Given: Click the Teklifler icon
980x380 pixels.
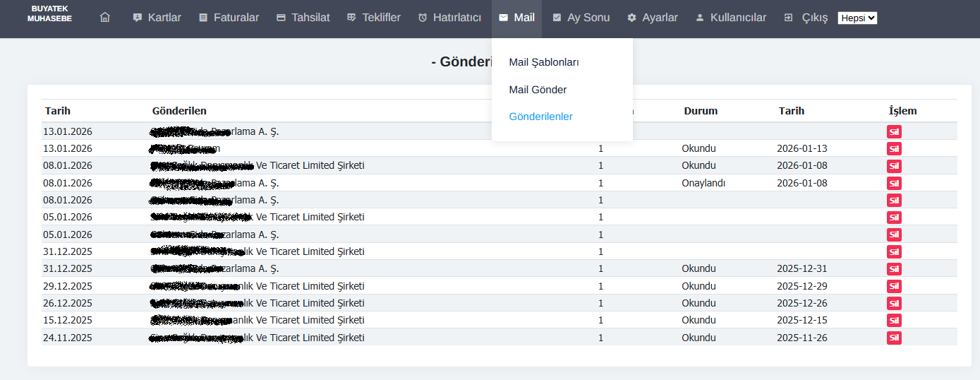Looking at the screenshot, I should click(x=351, y=18).
